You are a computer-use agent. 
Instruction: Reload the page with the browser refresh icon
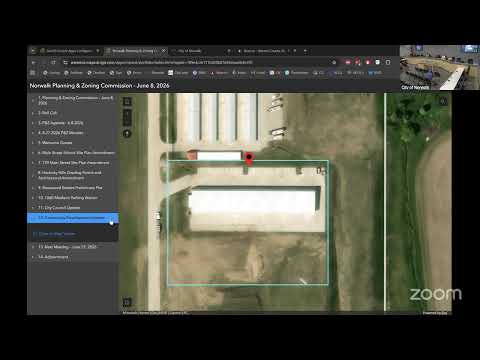point(53,62)
